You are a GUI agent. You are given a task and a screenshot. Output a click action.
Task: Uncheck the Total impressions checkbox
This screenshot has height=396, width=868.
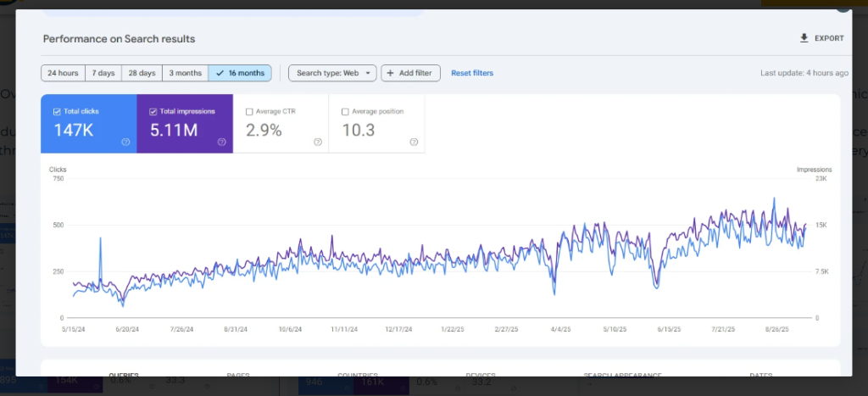pos(153,112)
